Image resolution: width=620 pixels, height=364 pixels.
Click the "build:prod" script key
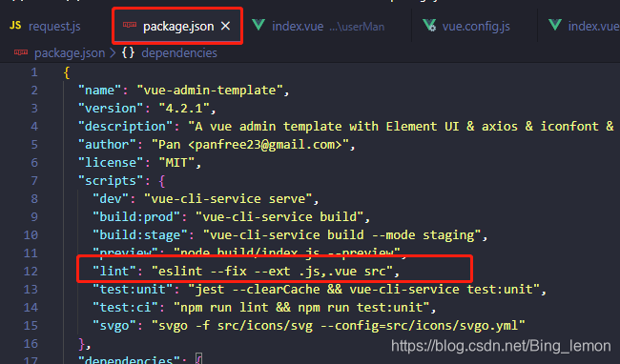136,216
